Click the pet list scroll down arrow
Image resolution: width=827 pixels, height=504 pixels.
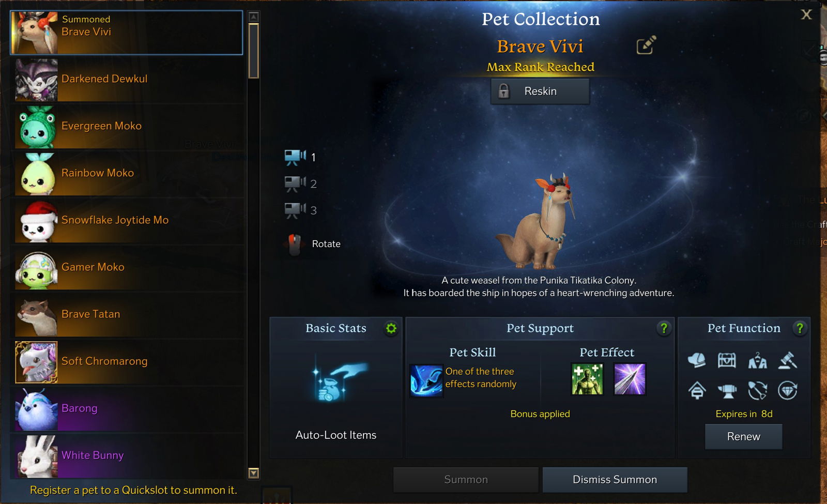(x=253, y=472)
